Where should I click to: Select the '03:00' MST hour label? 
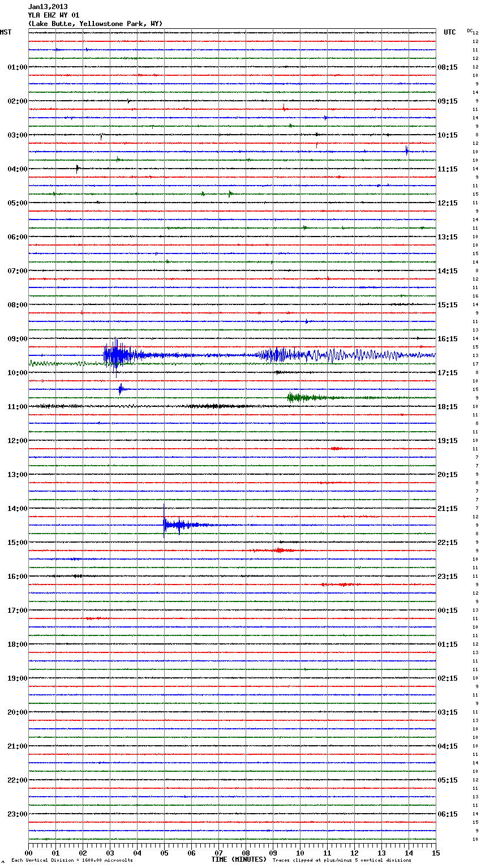point(18,135)
